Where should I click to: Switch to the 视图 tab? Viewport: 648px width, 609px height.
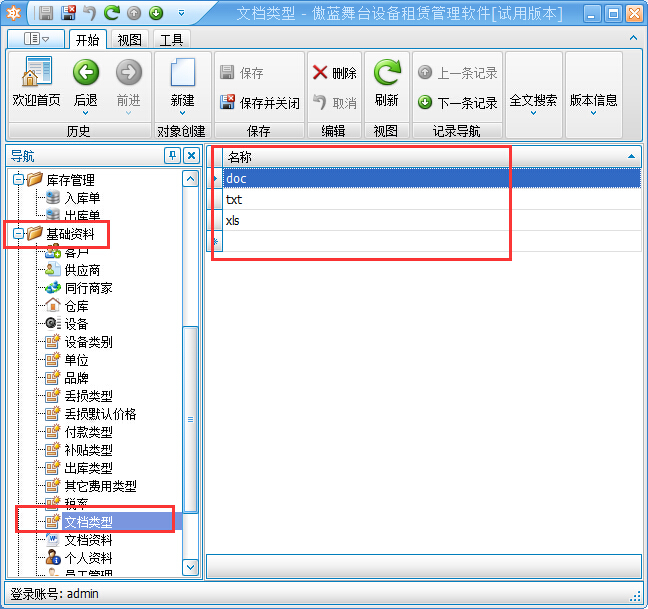tap(129, 40)
